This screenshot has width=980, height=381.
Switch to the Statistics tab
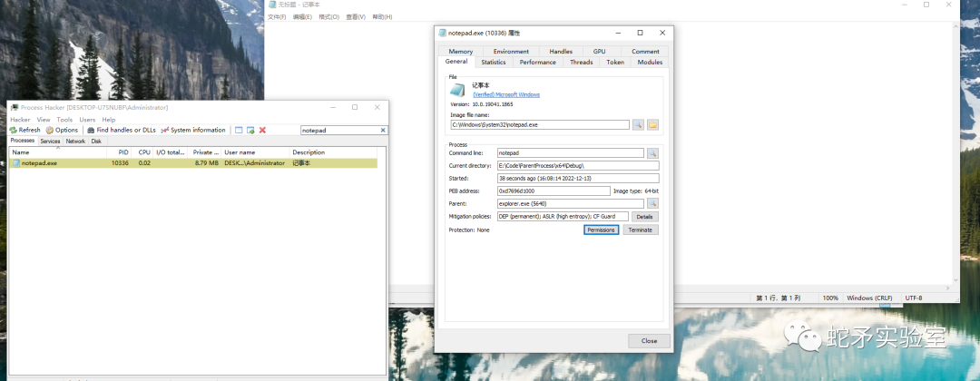[x=493, y=63]
